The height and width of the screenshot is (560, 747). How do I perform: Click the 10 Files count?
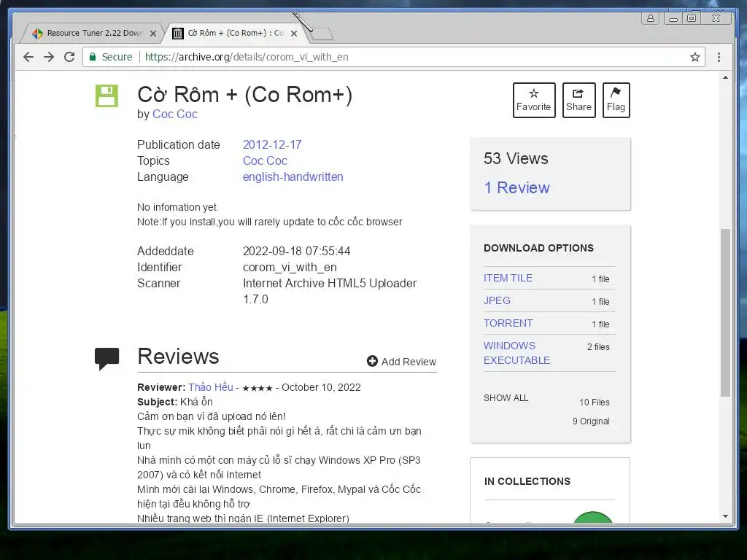coord(595,402)
